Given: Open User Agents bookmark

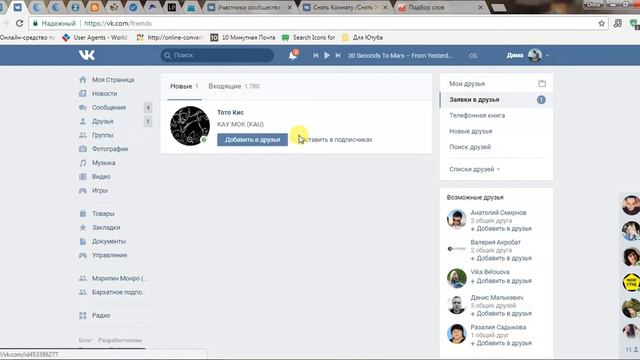Looking at the screenshot, I should coord(95,38).
